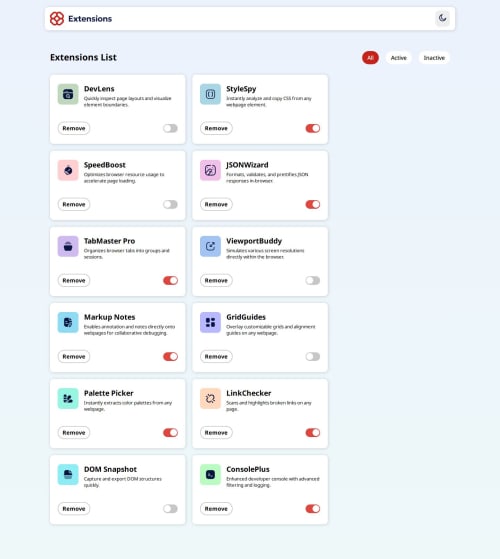
Task: Click the GridGuides title text
Action: pos(246,317)
